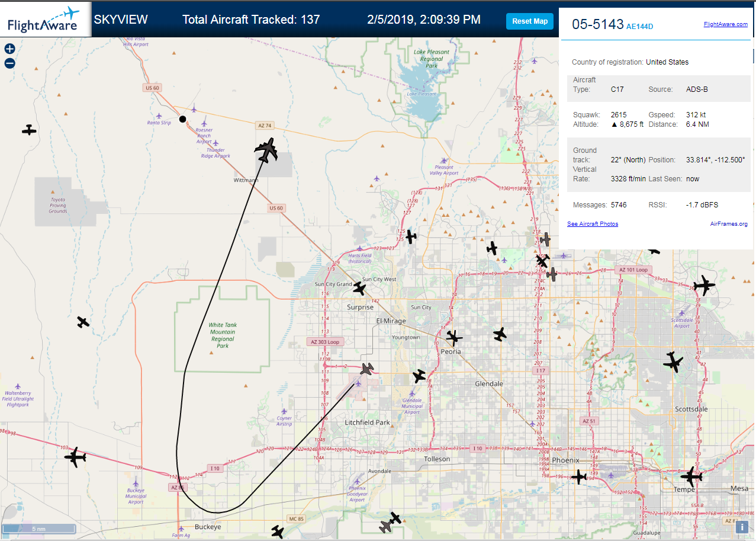Click the 5 nm scale bar
Viewport: 756px width, 541px height.
38,529
